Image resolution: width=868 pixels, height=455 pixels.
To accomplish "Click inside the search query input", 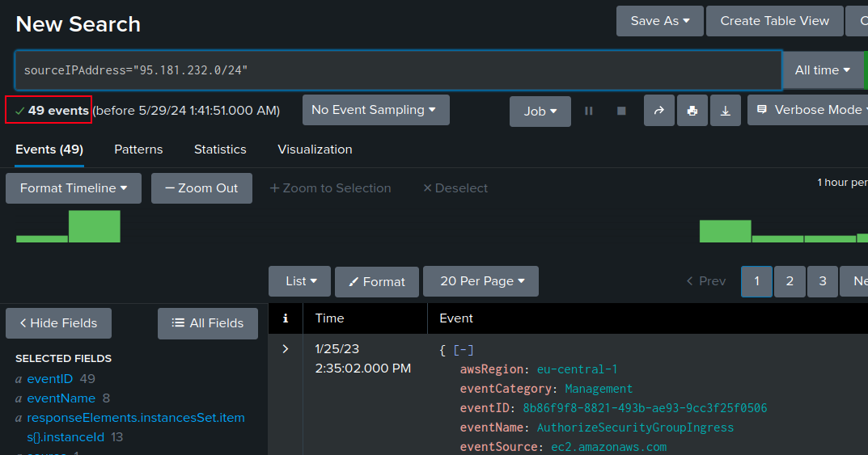I will [x=396, y=70].
